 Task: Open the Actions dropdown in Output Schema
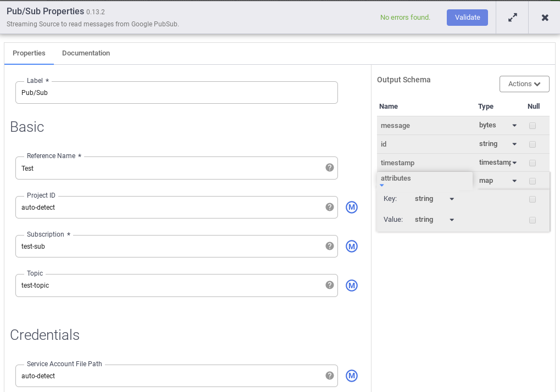(x=524, y=84)
